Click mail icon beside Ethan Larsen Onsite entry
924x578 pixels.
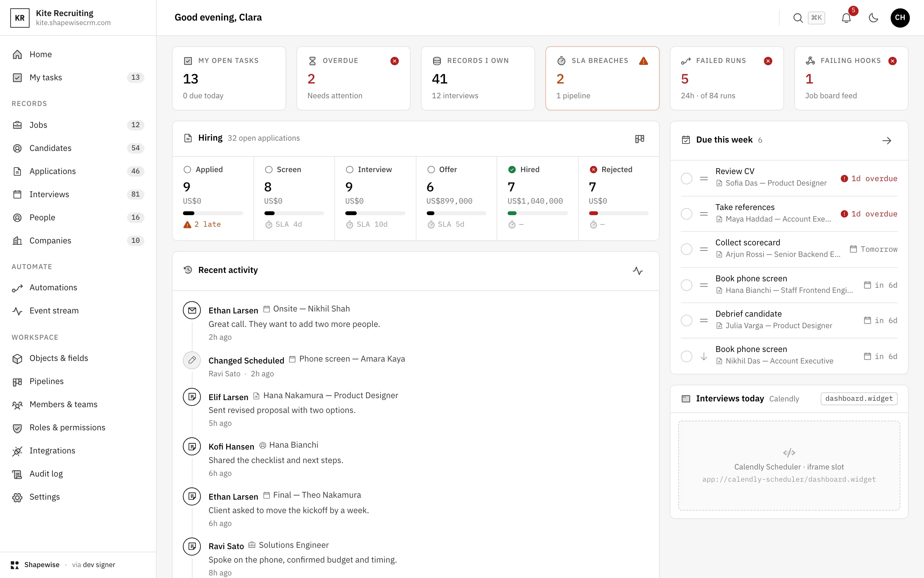click(x=192, y=310)
